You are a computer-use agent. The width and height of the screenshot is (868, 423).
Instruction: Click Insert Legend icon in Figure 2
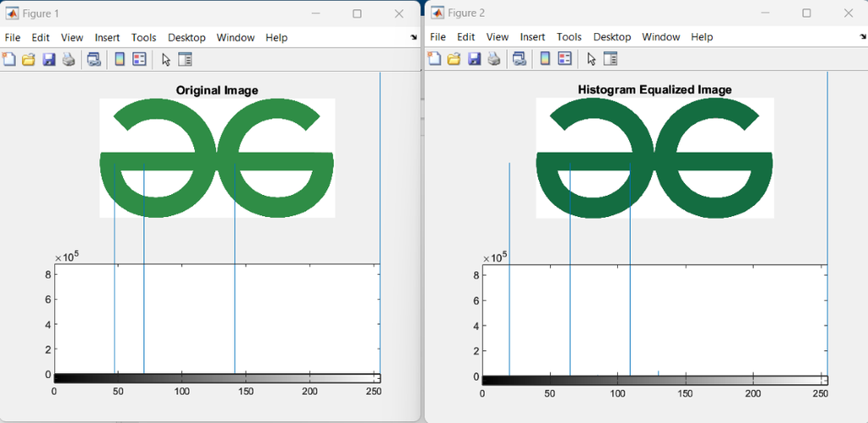coord(565,58)
